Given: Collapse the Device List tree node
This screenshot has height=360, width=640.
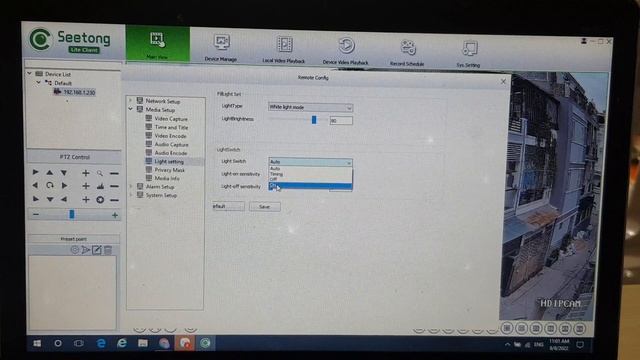Looking at the screenshot, I should 29,73.
